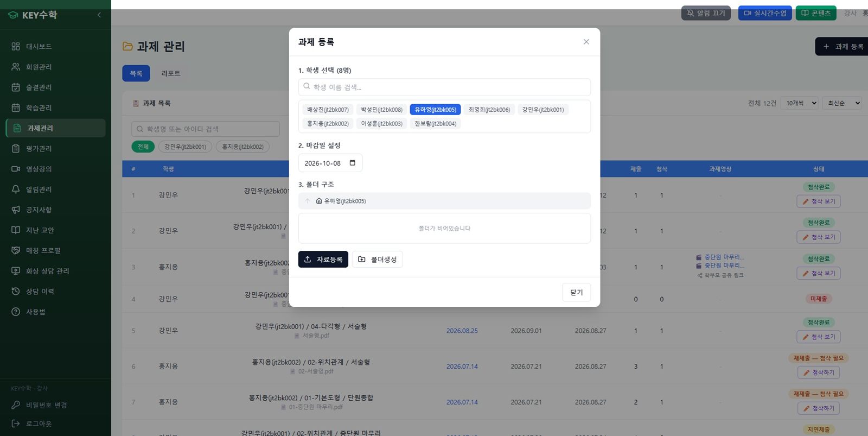The image size is (868, 436).
Task: Click the 로그아웃 exit icon
Action: pos(16,424)
